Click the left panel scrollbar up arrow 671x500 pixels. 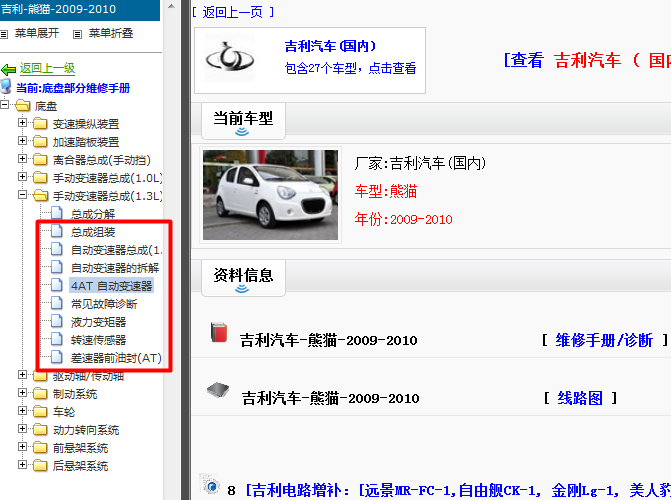(171, 6)
